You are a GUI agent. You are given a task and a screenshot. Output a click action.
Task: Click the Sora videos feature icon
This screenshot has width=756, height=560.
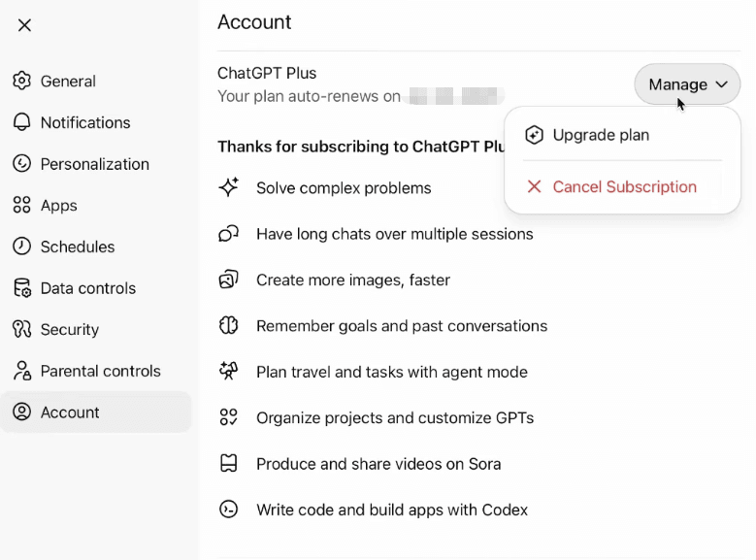229,464
